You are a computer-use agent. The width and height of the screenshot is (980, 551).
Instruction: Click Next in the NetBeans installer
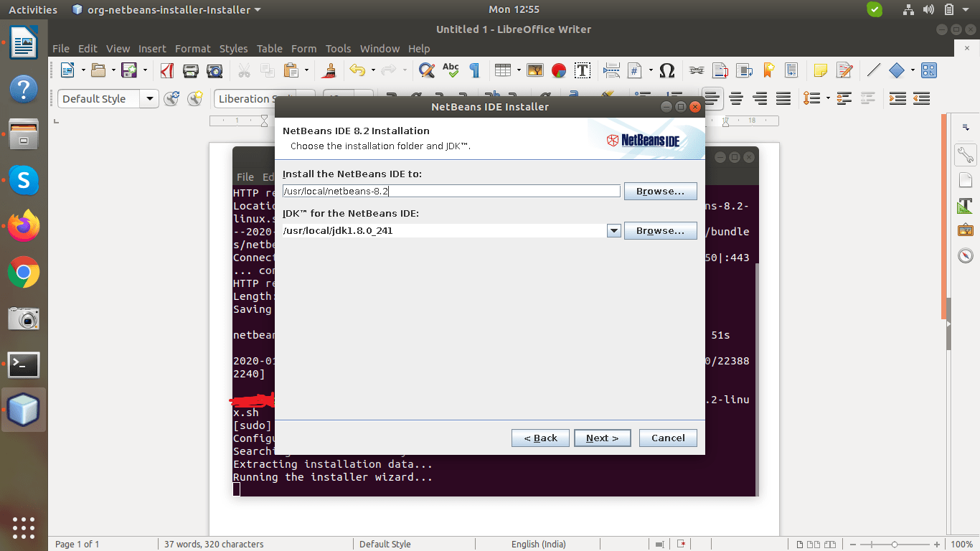(x=602, y=438)
